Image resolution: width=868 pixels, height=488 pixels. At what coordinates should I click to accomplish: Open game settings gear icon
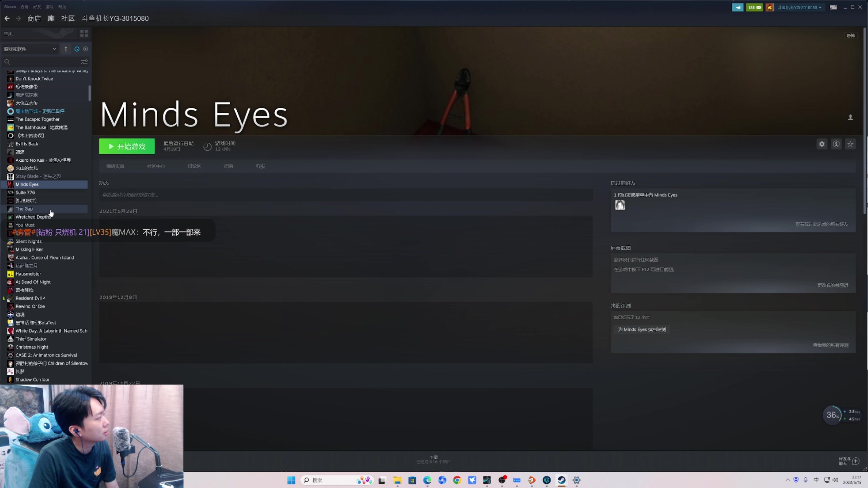click(x=822, y=144)
